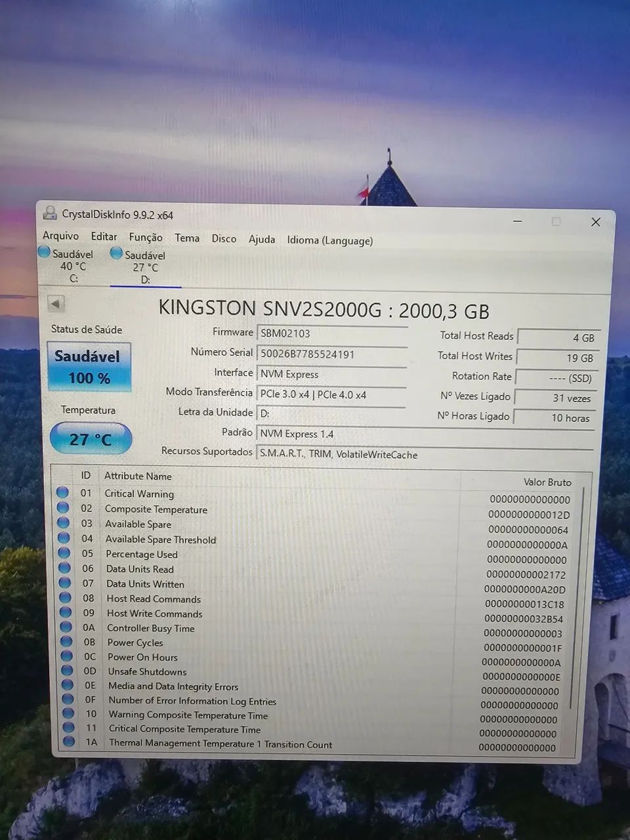Viewport: 630px width, 840px height.
Task: Click the Saudável 100 % health button
Action: click(88, 367)
